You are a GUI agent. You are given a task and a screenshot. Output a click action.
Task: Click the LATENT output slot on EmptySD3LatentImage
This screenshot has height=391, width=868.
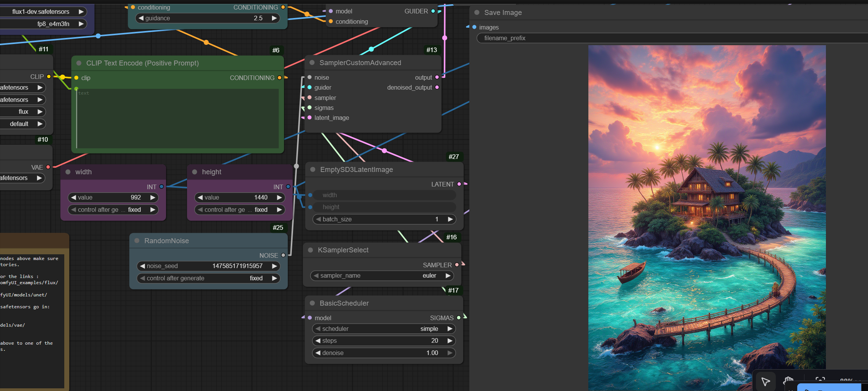click(459, 184)
